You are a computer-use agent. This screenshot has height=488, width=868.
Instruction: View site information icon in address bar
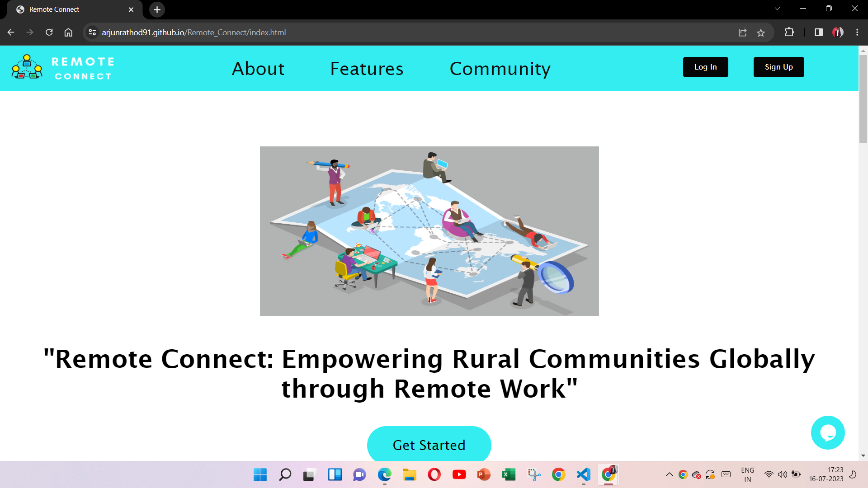(x=92, y=33)
